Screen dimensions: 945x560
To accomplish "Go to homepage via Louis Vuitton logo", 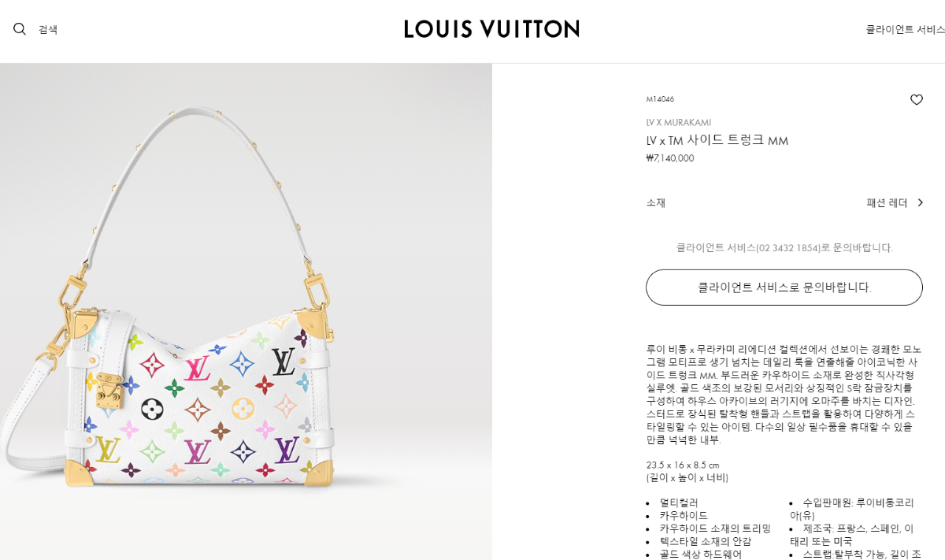I will pyautogui.click(x=492, y=29).
